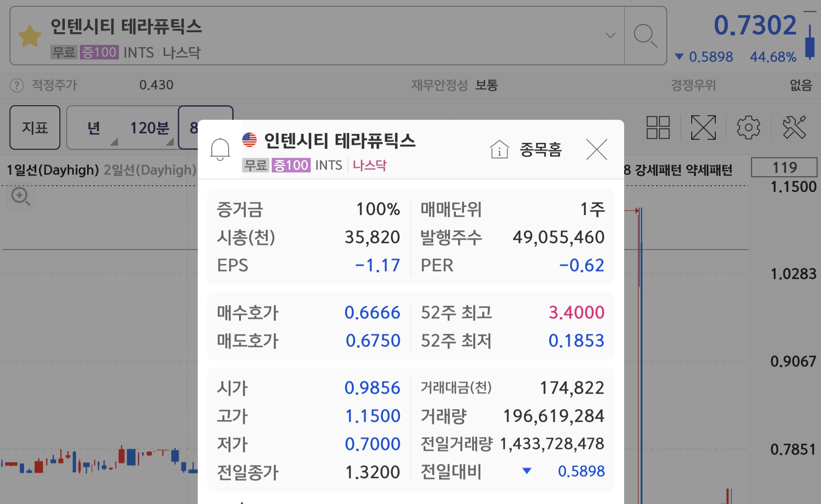Click the 적정주가 value 0.430

coord(156,85)
